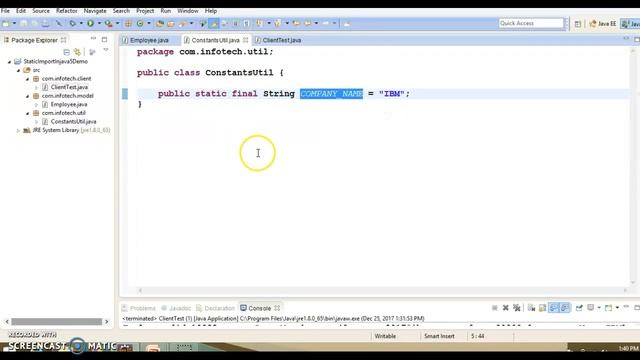Toggle Scroll Lock in Console toolbar

tap(542, 308)
